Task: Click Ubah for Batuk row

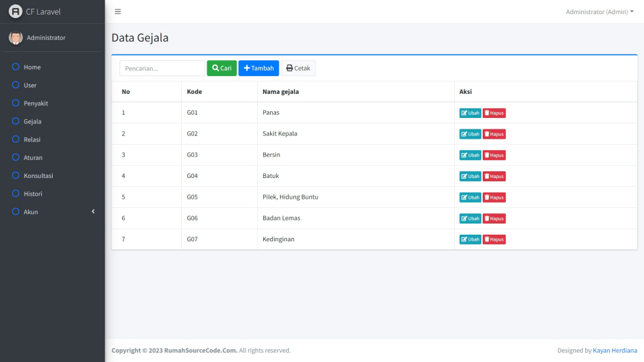Action: point(470,176)
